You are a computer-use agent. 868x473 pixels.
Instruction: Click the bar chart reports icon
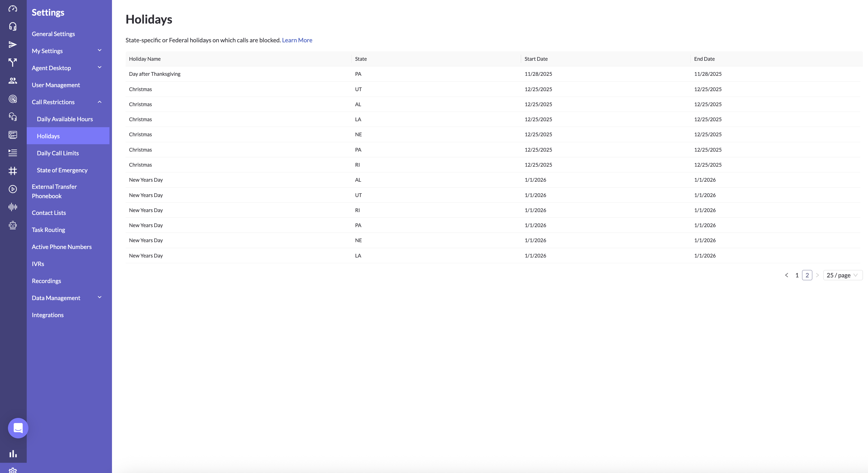pos(13,454)
